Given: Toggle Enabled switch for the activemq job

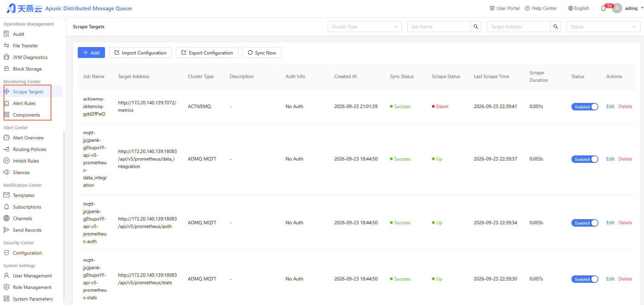Looking at the screenshot, I should [585, 107].
